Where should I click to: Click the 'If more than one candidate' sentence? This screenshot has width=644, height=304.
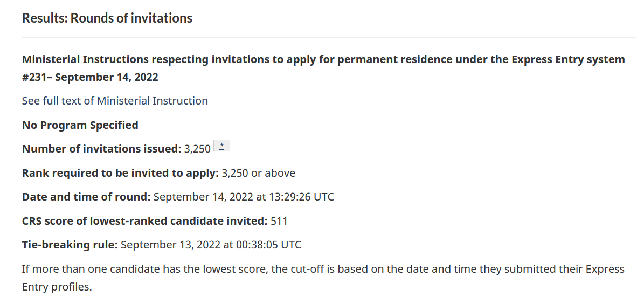pyautogui.click(x=269, y=269)
